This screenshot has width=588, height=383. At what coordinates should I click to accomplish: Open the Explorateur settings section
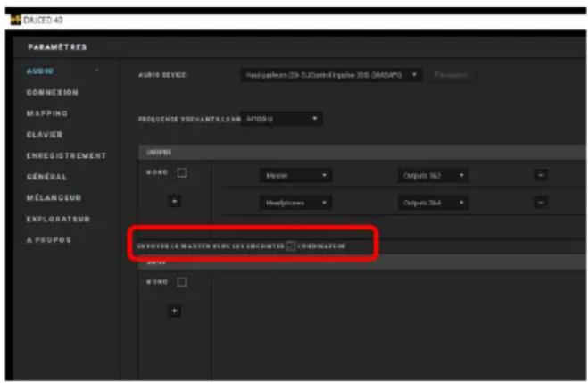pyautogui.click(x=58, y=219)
